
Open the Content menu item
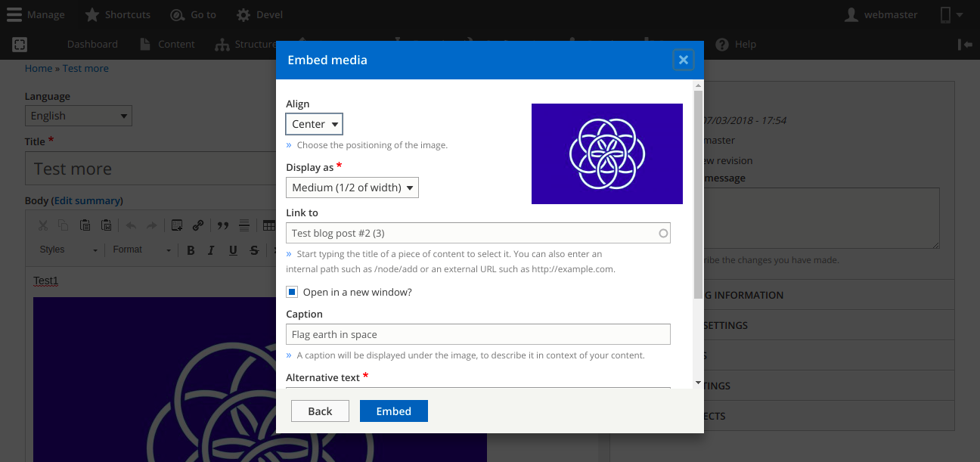(x=168, y=45)
